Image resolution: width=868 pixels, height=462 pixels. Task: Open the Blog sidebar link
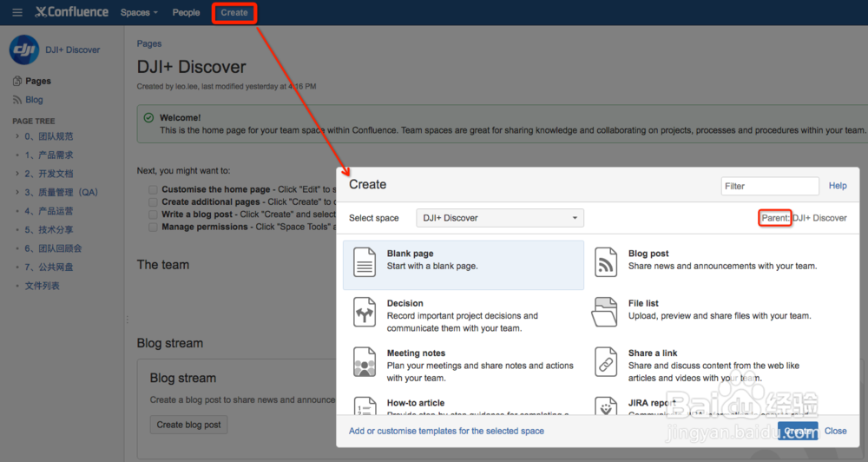tap(34, 100)
